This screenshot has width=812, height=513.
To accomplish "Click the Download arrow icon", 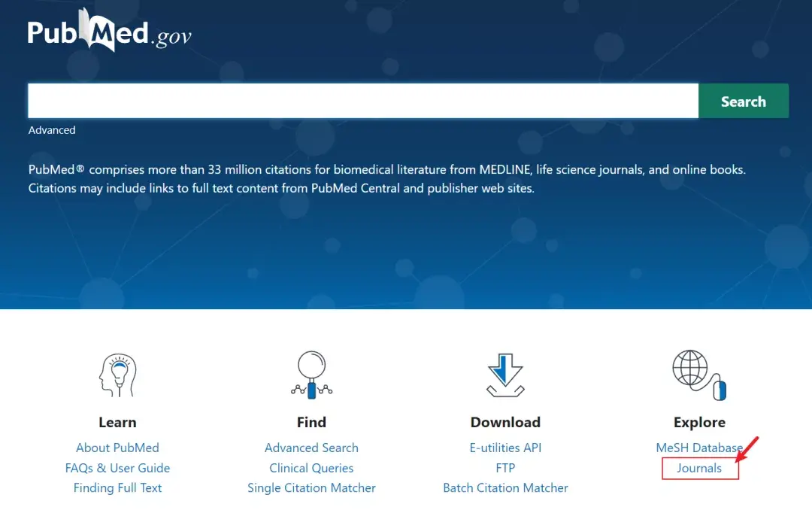I will [x=505, y=375].
